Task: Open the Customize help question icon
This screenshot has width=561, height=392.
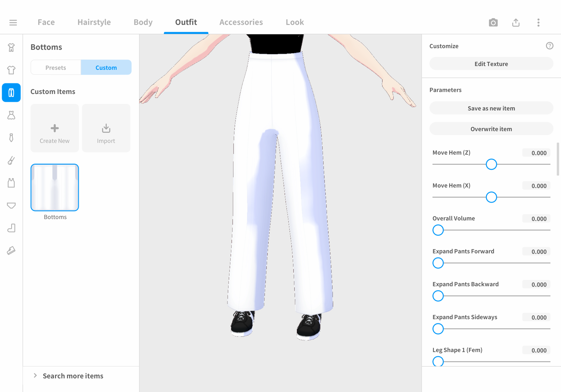Action: coord(549,46)
